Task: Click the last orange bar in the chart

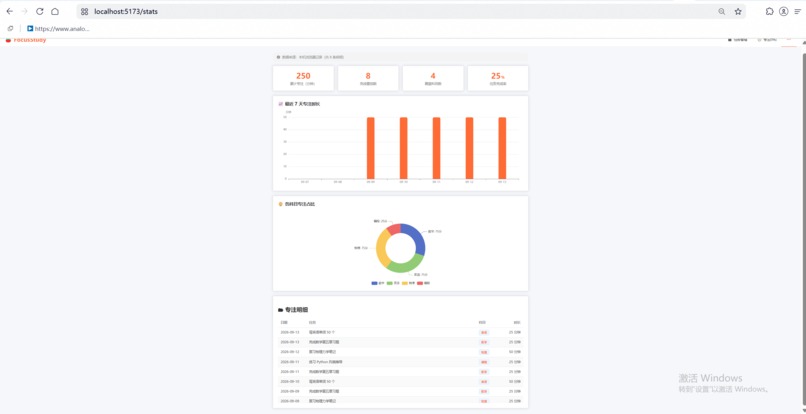Action: 502,148
